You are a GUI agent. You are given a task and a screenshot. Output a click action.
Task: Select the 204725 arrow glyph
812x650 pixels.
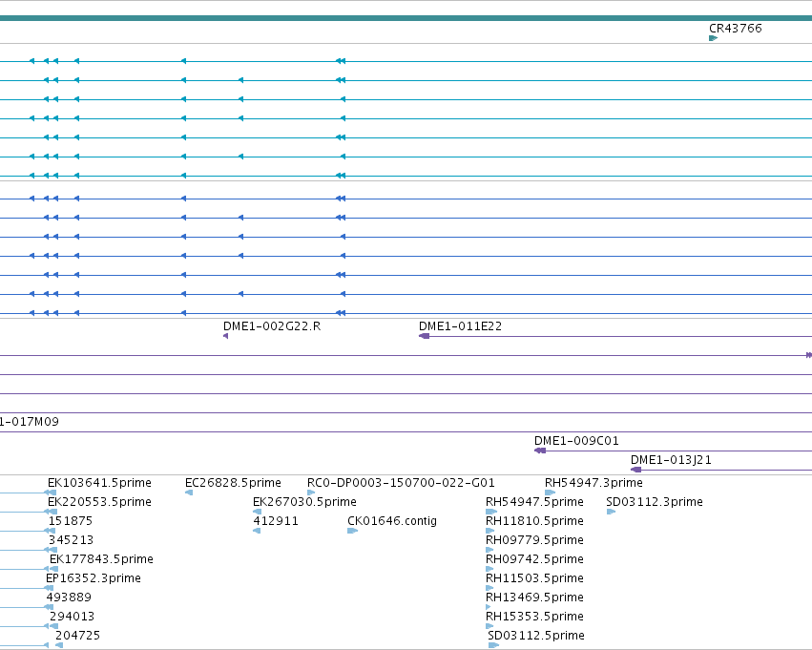point(59,645)
